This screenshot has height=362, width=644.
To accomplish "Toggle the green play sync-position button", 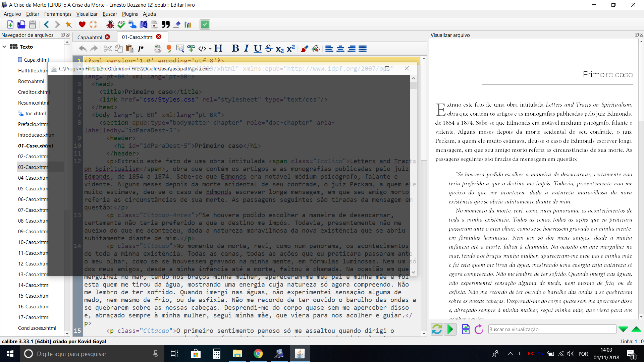I will tap(450, 329).
